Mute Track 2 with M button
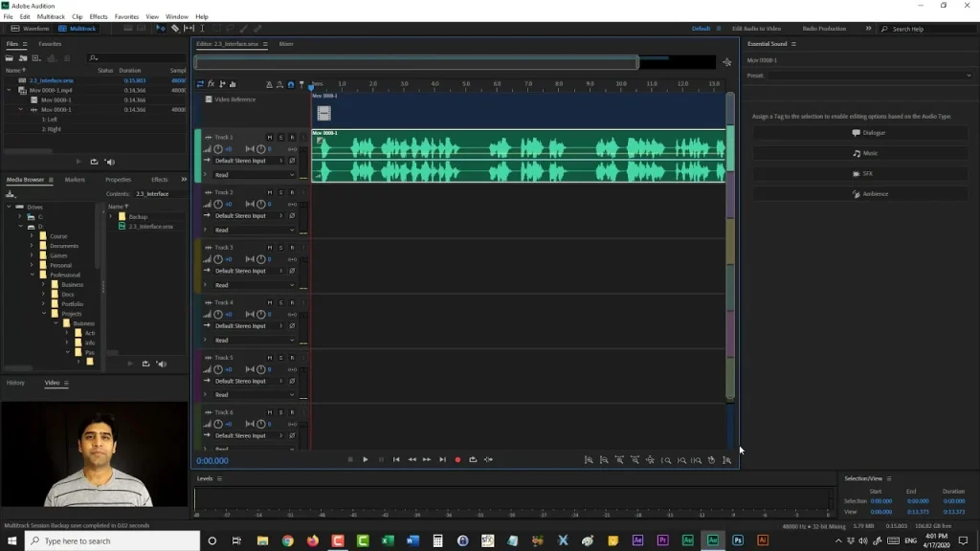980x551 pixels. coord(269,192)
